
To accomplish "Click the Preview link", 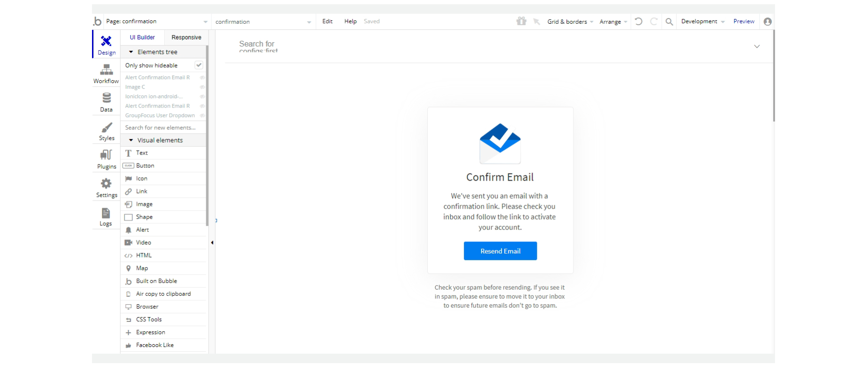I will tap(743, 21).
